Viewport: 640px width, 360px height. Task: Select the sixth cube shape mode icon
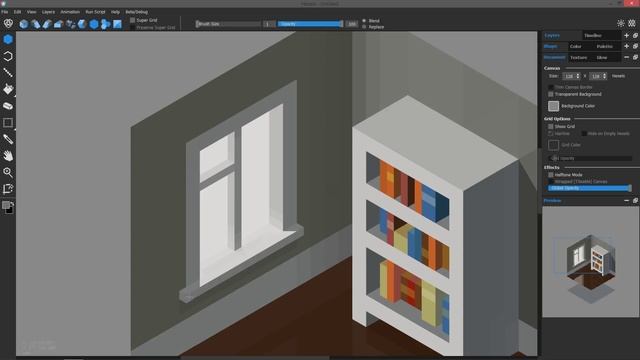click(x=82, y=24)
